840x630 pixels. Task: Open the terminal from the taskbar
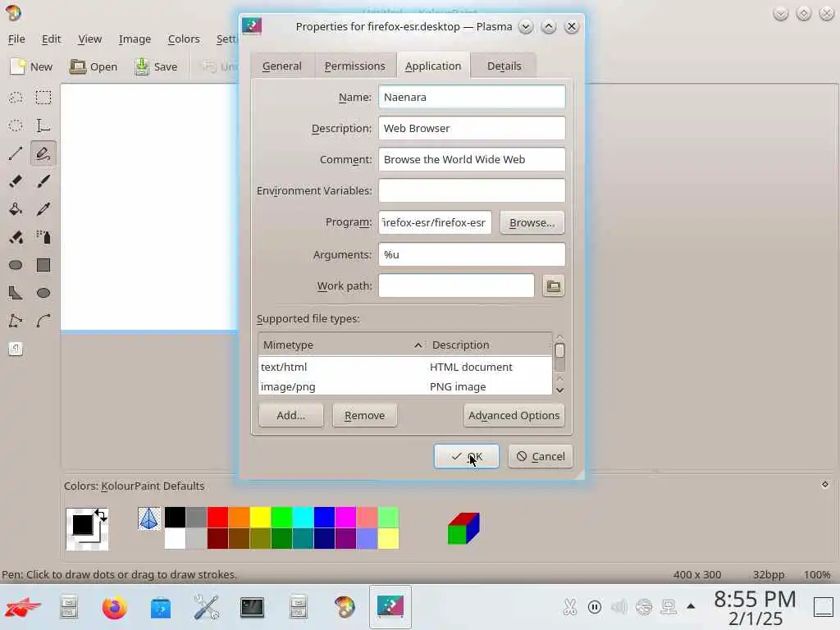coord(252,608)
